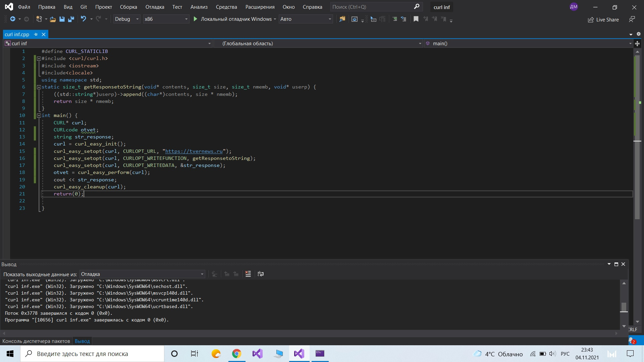
Task: Open the Расширения menu
Action: pyautogui.click(x=260, y=7)
